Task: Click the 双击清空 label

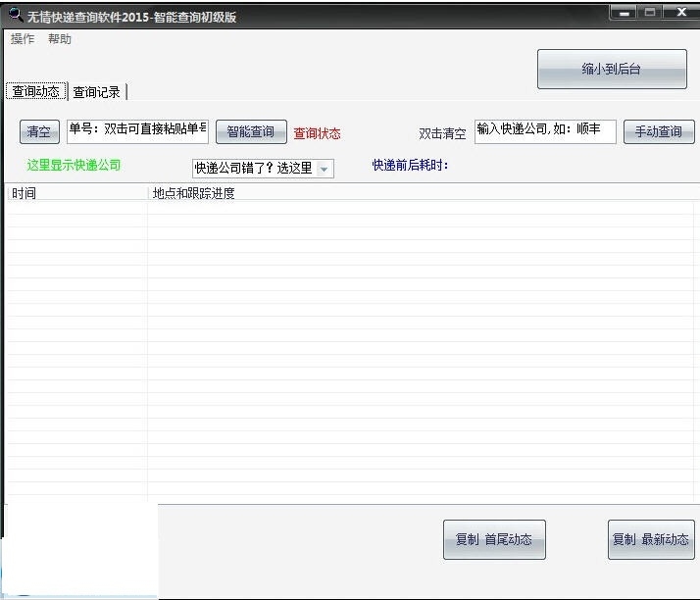Action: 442,133
